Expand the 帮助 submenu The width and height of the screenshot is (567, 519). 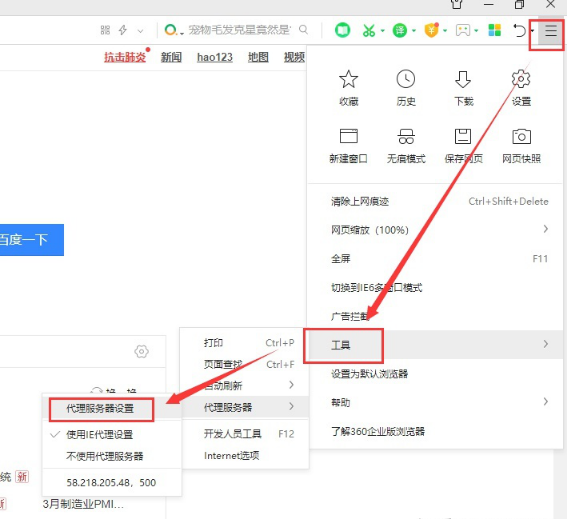tap(436, 402)
